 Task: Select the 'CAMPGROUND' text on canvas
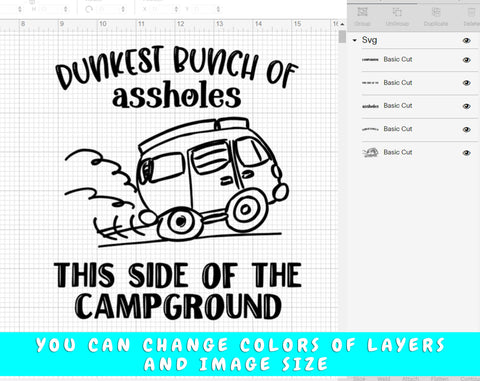tap(178, 306)
